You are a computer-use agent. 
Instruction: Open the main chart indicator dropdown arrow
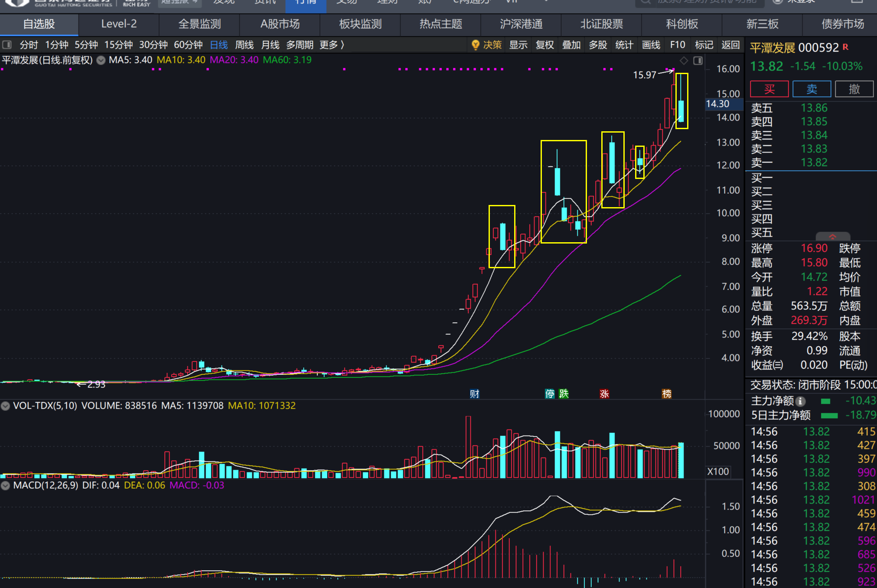101,60
